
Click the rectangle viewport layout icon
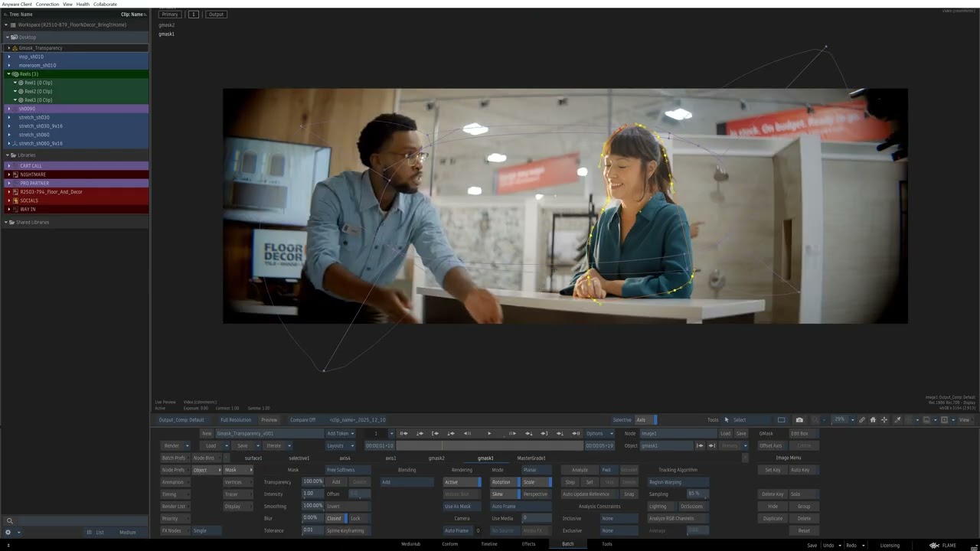pyautogui.click(x=781, y=419)
